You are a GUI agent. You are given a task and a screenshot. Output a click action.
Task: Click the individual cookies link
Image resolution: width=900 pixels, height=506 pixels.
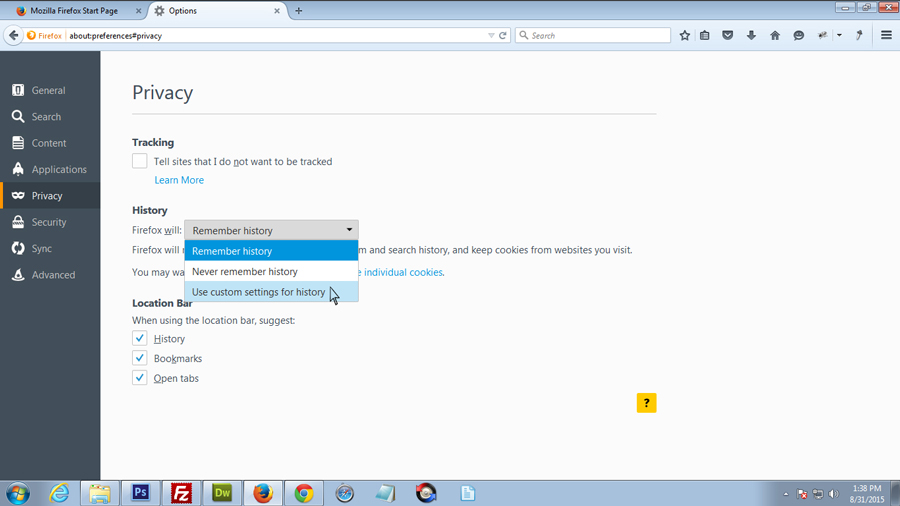tap(403, 272)
